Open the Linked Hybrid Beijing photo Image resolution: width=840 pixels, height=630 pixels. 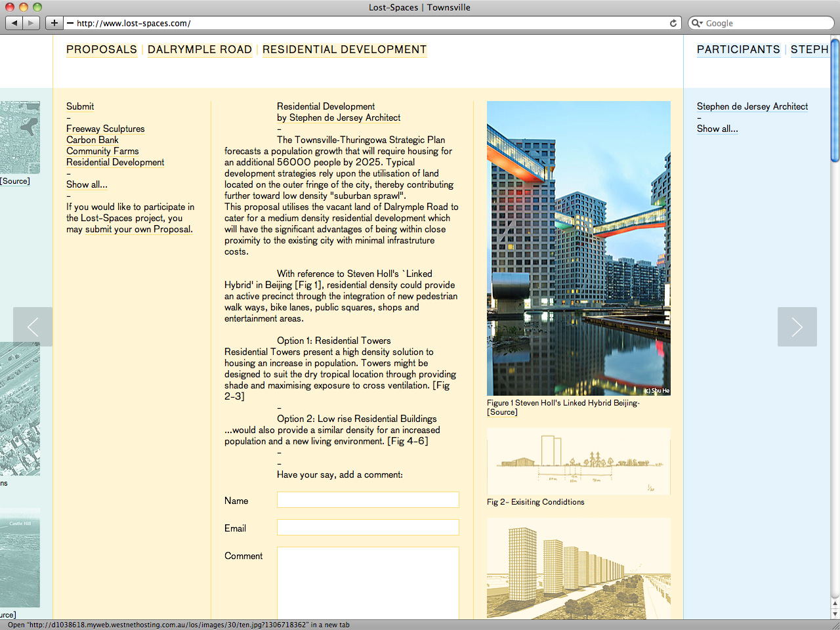[x=579, y=248]
